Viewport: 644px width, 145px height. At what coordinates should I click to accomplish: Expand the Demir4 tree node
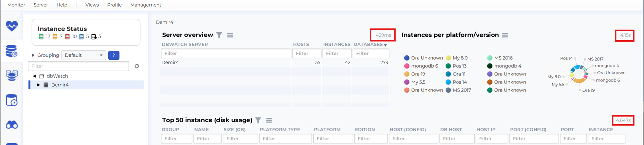39,85
